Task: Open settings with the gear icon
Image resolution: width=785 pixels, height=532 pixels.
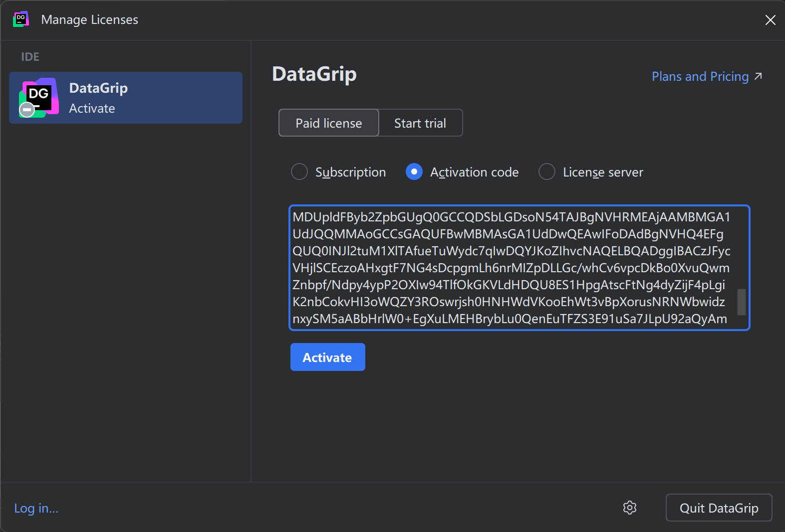Action: click(630, 508)
